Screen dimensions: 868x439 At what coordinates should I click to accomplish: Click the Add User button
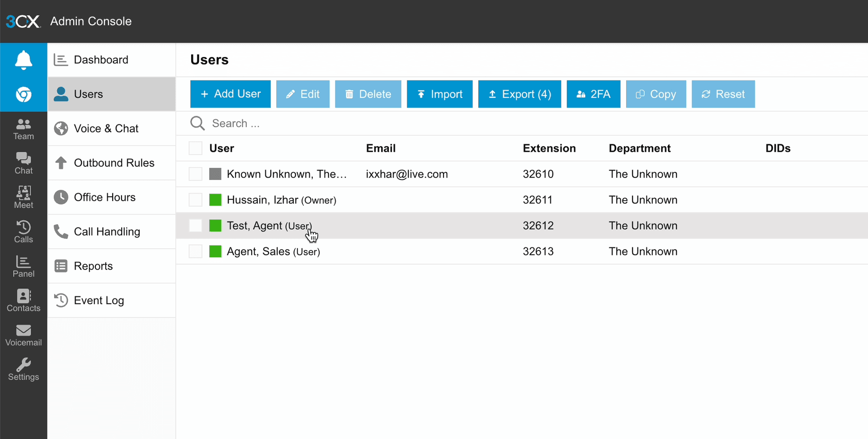click(x=230, y=94)
